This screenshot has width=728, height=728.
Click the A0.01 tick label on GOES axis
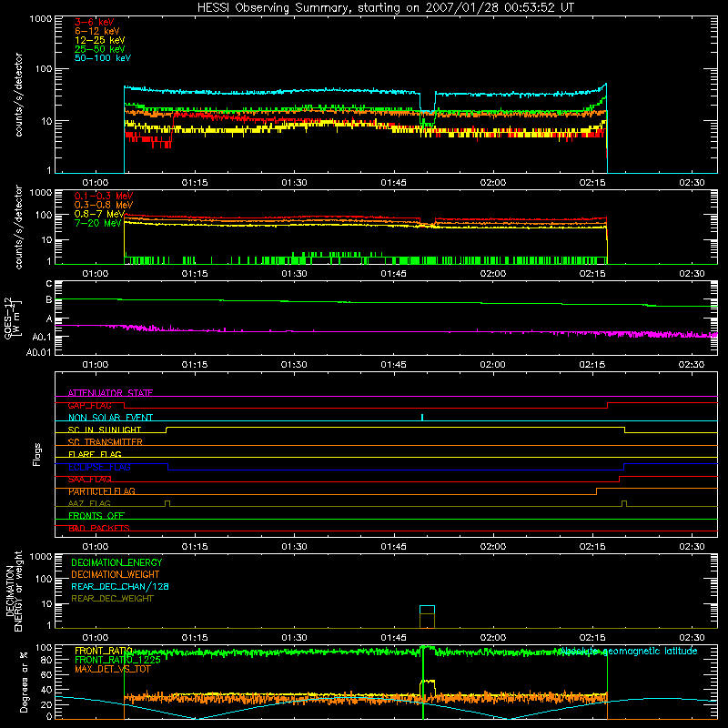(38, 352)
